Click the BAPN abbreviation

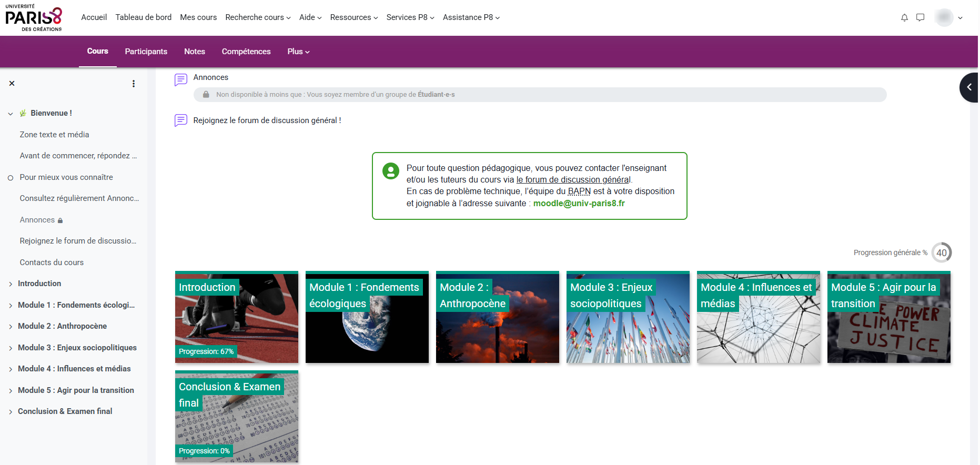[x=579, y=191]
